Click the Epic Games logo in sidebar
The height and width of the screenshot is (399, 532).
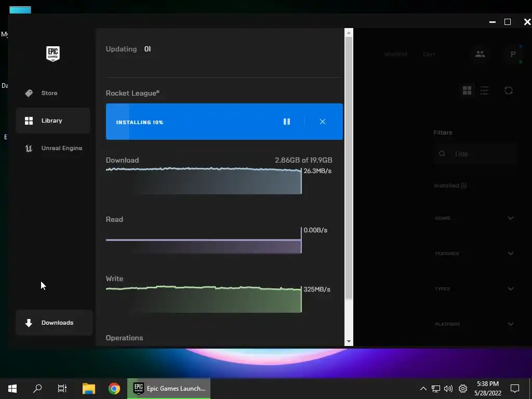pyautogui.click(x=53, y=54)
